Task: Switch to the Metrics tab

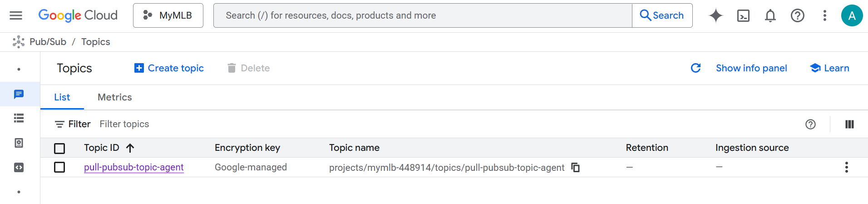Action: coord(114,97)
